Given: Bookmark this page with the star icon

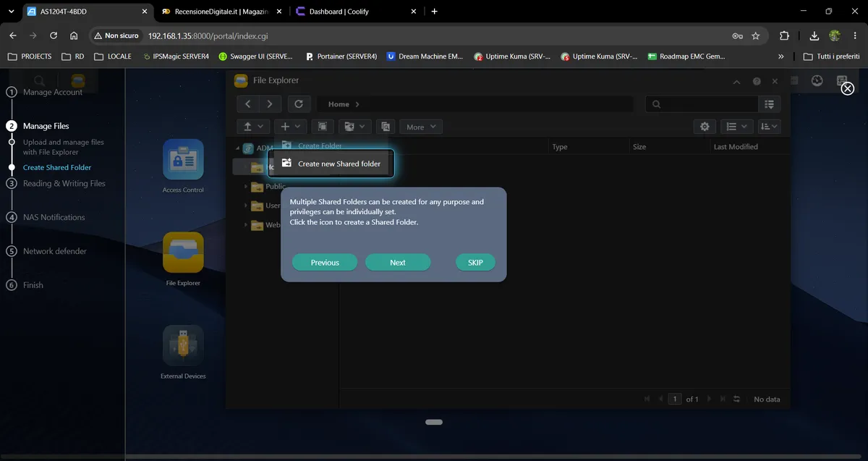Looking at the screenshot, I should 756,35.
